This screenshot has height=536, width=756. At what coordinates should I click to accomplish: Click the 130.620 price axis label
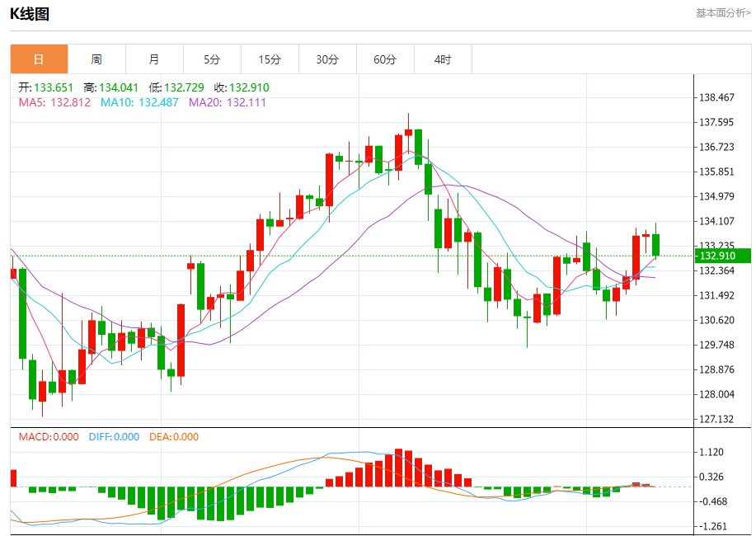coord(716,320)
